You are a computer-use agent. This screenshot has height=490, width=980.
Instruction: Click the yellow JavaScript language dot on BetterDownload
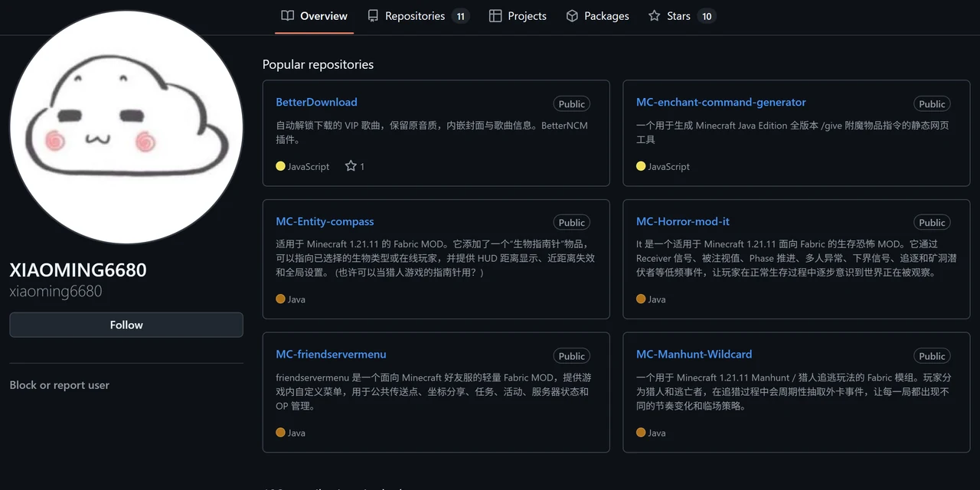coord(280,166)
